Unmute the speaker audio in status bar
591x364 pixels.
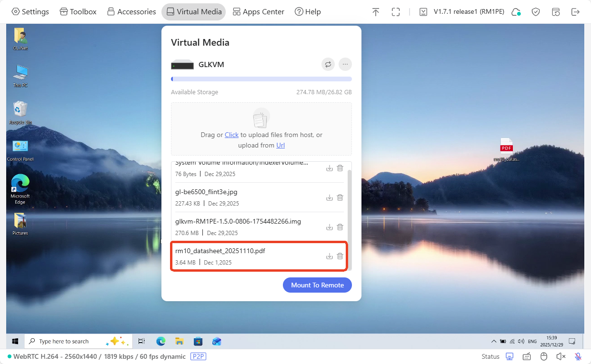tap(561, 356)
